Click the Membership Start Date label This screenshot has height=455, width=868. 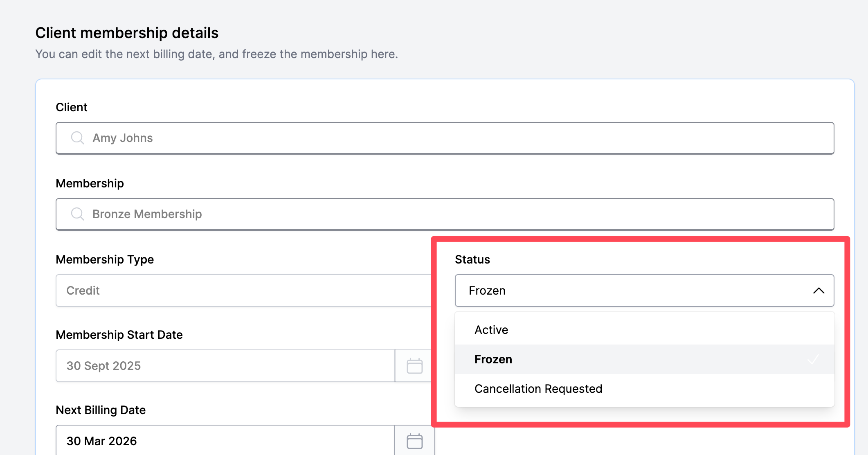coord(119,335)
